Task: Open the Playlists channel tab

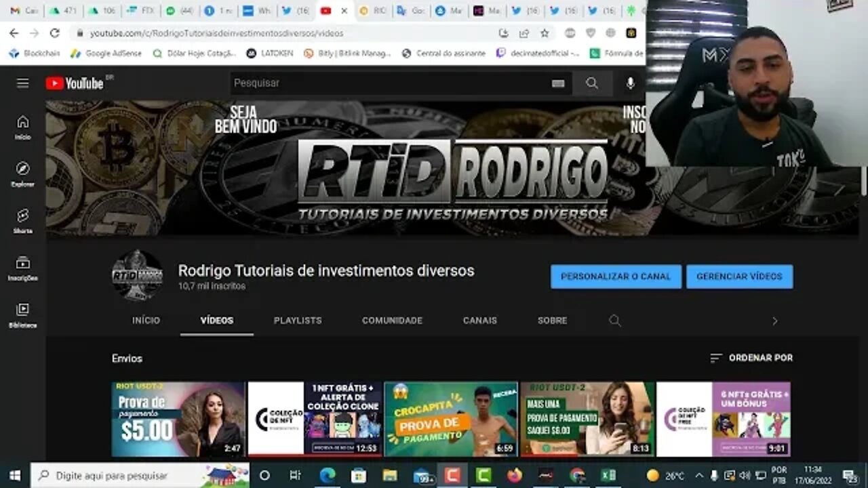Action: pyautogui.click(x=298, y=321)
